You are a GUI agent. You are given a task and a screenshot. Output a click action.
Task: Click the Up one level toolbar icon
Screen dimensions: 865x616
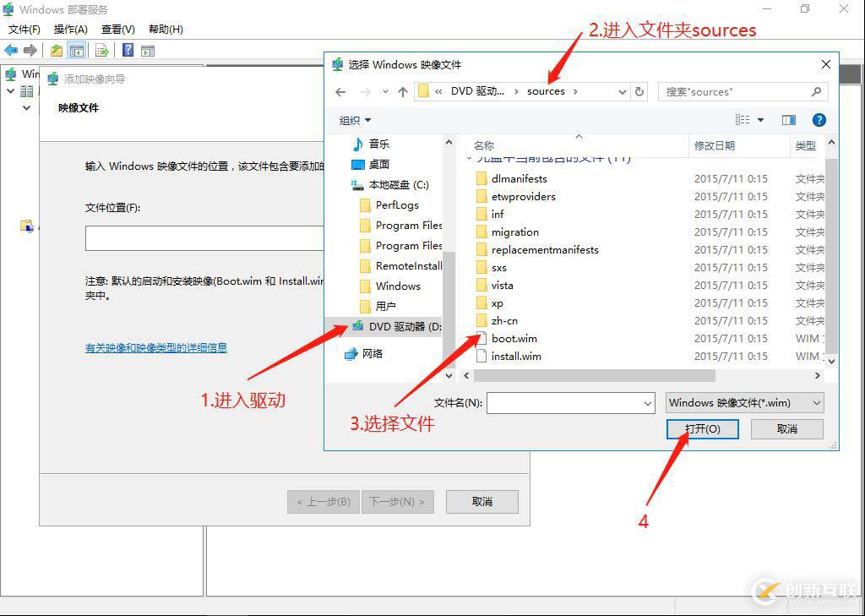57,51
